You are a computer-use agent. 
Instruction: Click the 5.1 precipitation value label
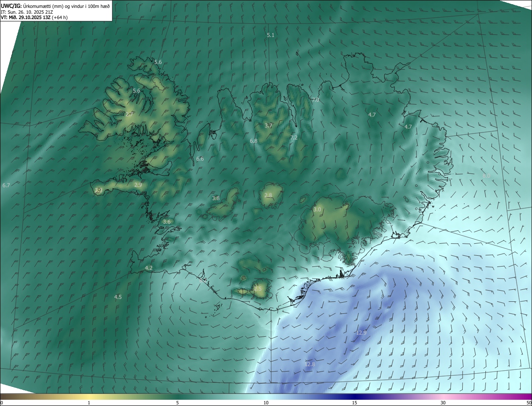coord(271,35)
